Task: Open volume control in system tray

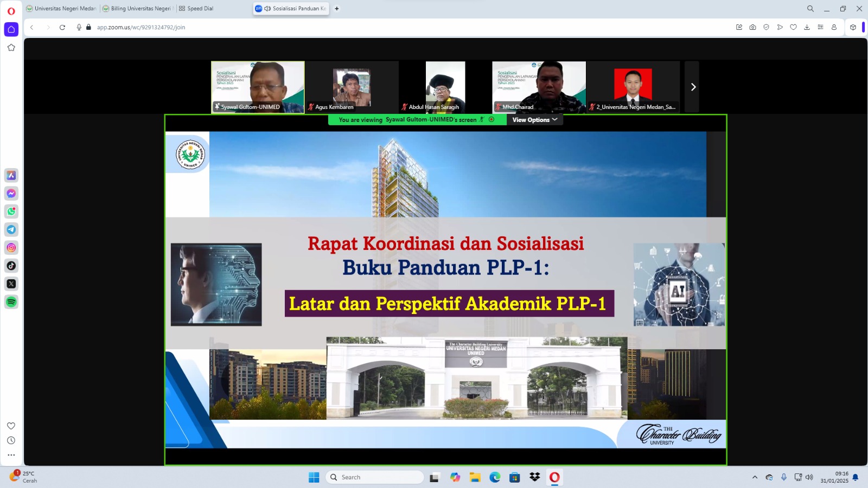Action: pyautogui.click(x=809, y=477)
